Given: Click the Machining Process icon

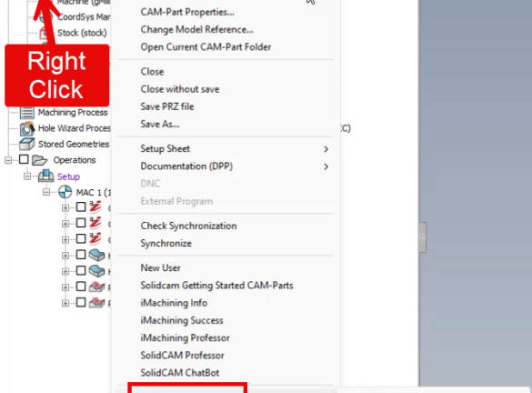Looking at the screenshot, I should coord(26,112).
